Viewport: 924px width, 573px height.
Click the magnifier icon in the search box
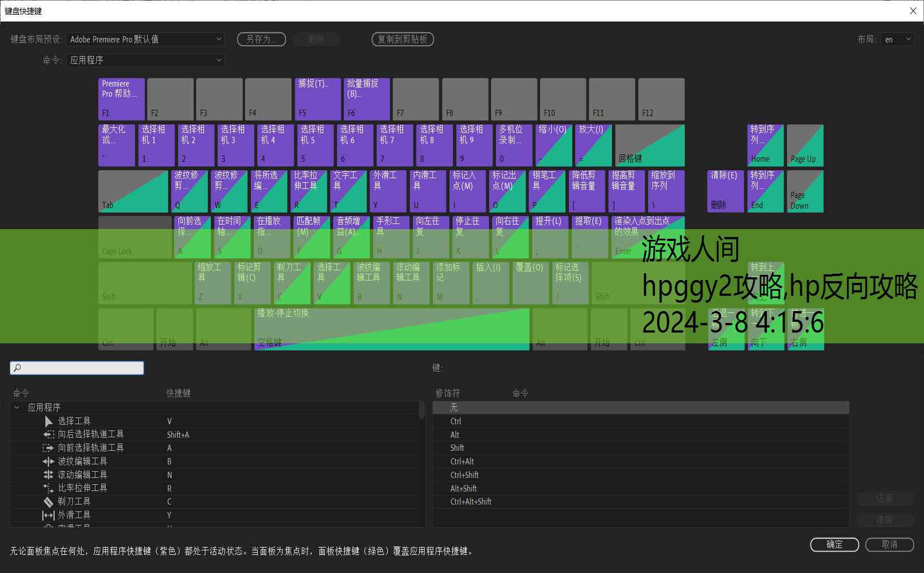point(17,368)
